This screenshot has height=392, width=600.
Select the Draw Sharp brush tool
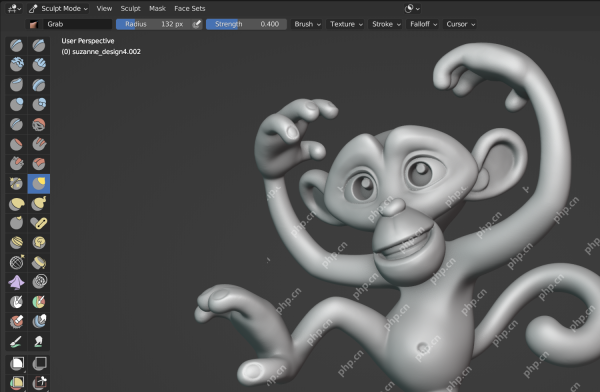click(x=39, y=45)
